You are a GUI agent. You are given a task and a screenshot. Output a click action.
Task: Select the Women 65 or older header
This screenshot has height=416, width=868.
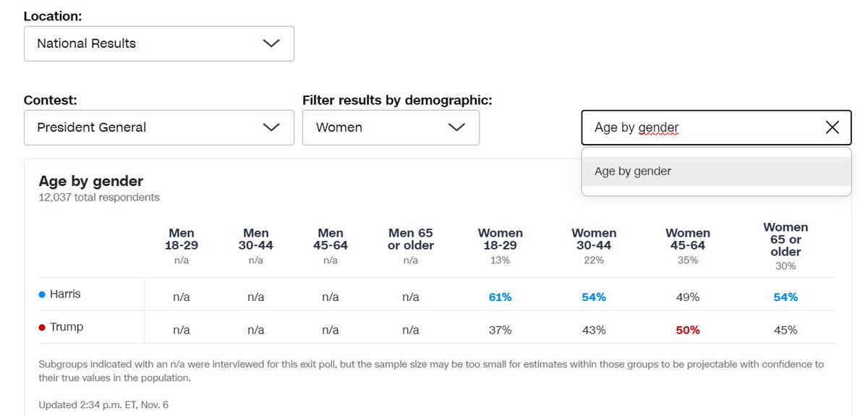point(786,239)
